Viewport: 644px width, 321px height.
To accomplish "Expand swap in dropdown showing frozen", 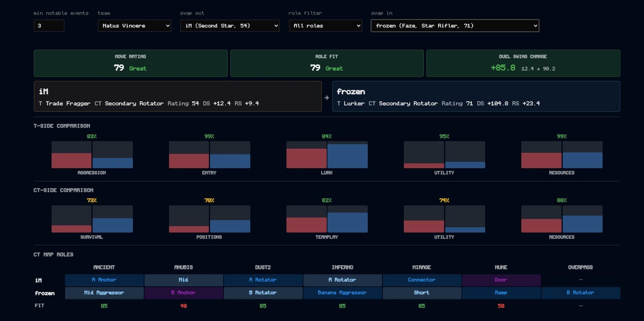I will (455, 26).
